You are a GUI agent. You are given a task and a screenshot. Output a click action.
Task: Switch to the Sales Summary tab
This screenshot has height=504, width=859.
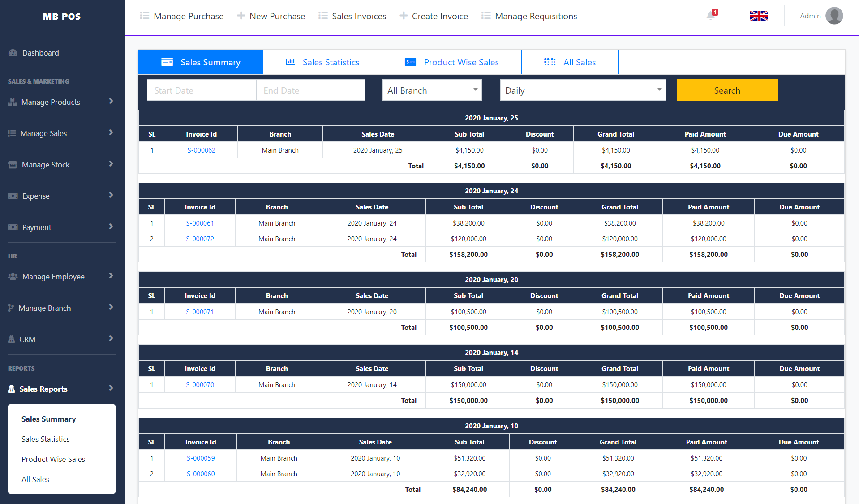coord(201,62)
